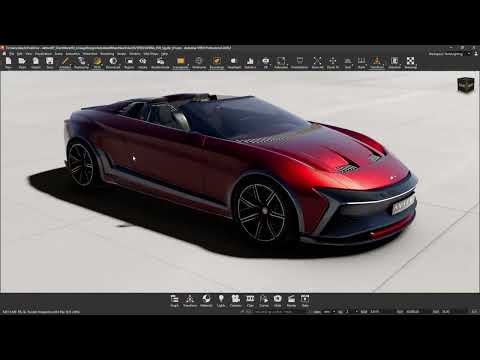Click the VR headset toolbar icon
Image resolution: width=480 pixels, height=360 pixels.
266,61
